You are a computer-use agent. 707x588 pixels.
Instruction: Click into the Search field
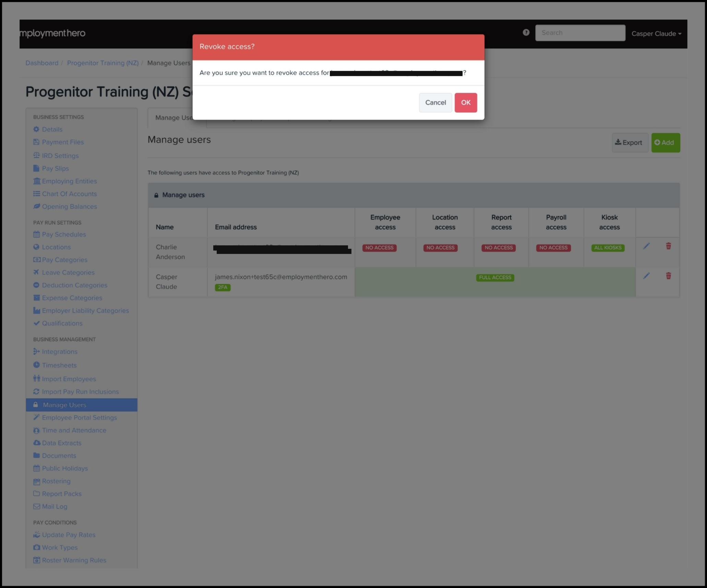coord(580,33)
